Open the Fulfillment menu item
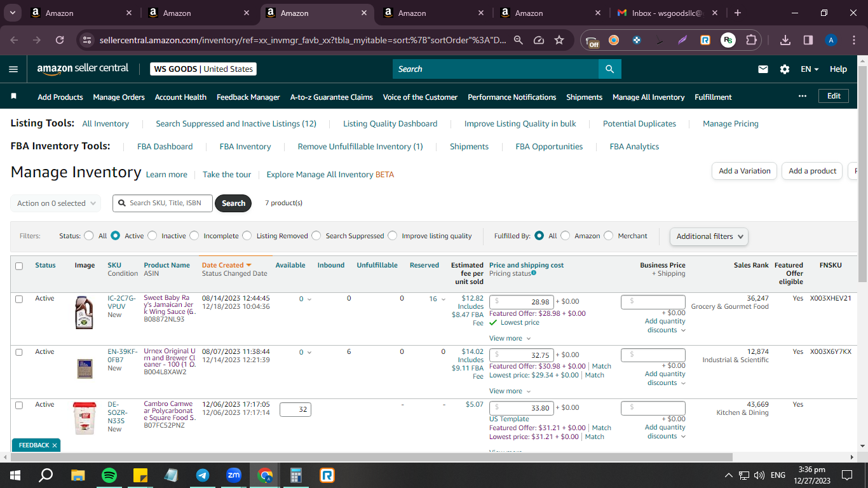The height and width of the screenshot is (488, 868). pos(713,97)
